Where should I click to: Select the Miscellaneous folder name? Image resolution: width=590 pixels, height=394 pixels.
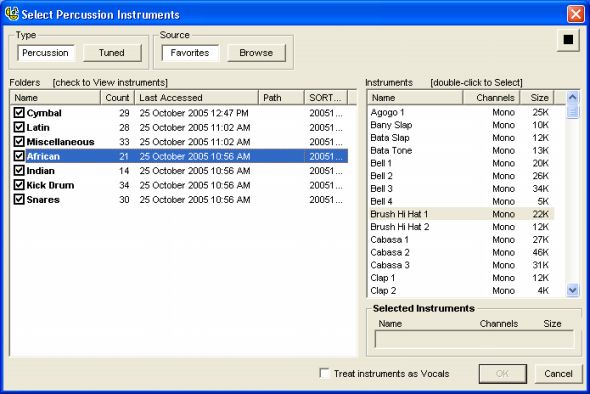61,141
